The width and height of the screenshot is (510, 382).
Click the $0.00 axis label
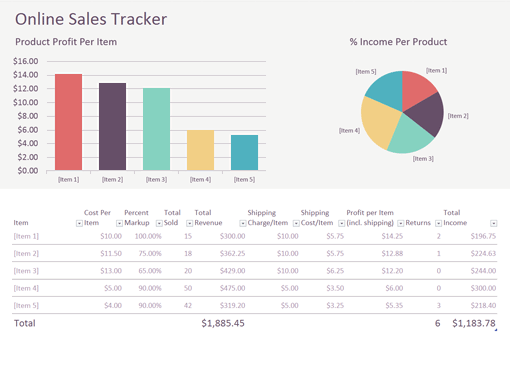[x=28, y=171]
